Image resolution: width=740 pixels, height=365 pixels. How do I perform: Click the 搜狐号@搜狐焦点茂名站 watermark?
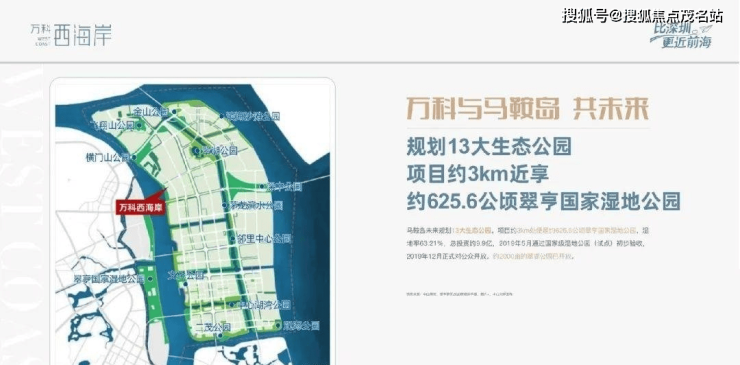642,17
